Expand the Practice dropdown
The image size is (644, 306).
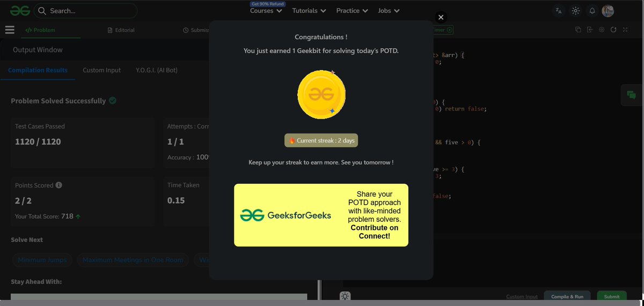[352, 11]
